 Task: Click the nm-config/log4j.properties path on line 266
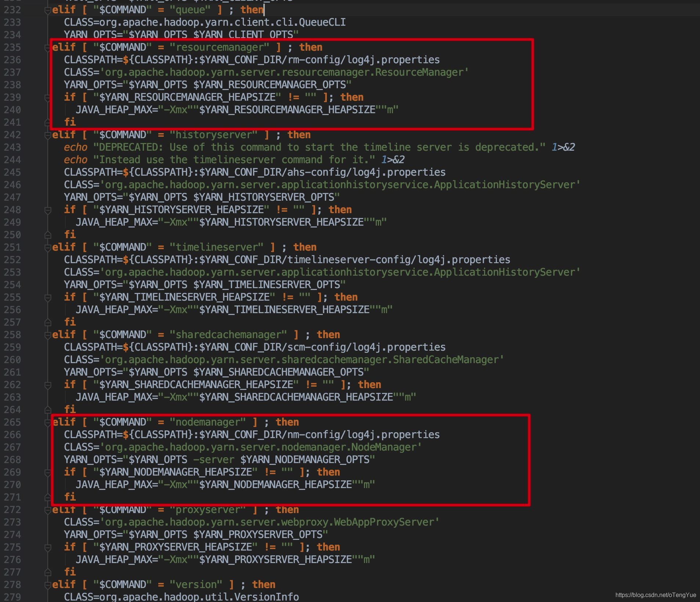click(x=364, y=435)
